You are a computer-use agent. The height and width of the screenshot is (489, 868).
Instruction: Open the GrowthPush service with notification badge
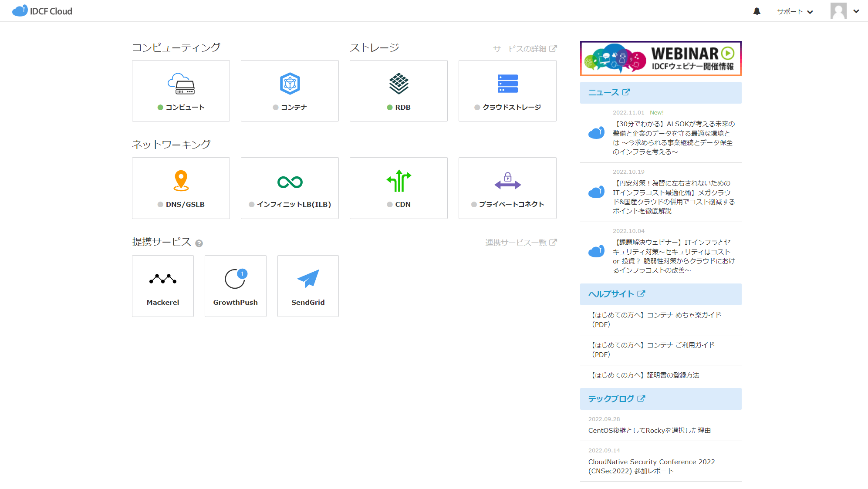coord(235,286)
